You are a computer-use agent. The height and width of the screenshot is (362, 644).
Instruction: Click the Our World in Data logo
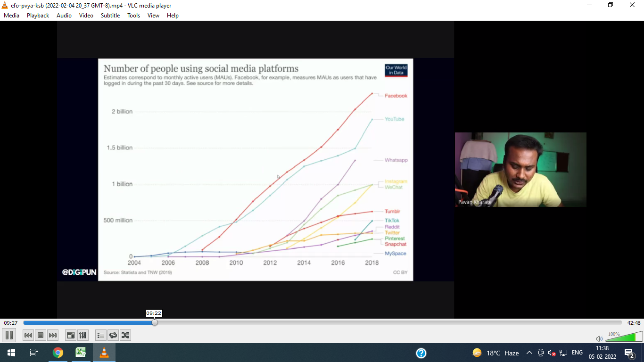pyautogui.click(x=396, y=70)
